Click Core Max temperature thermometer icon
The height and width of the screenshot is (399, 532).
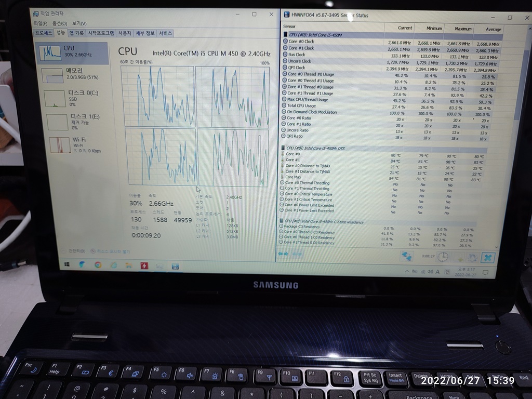[282, 177]
